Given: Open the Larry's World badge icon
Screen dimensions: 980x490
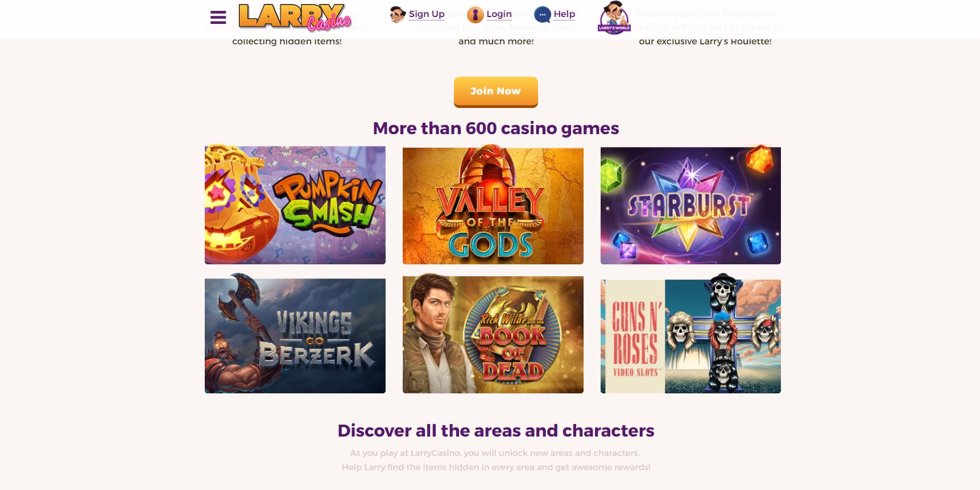Looking at the screenshot, I should coord(614,18).
